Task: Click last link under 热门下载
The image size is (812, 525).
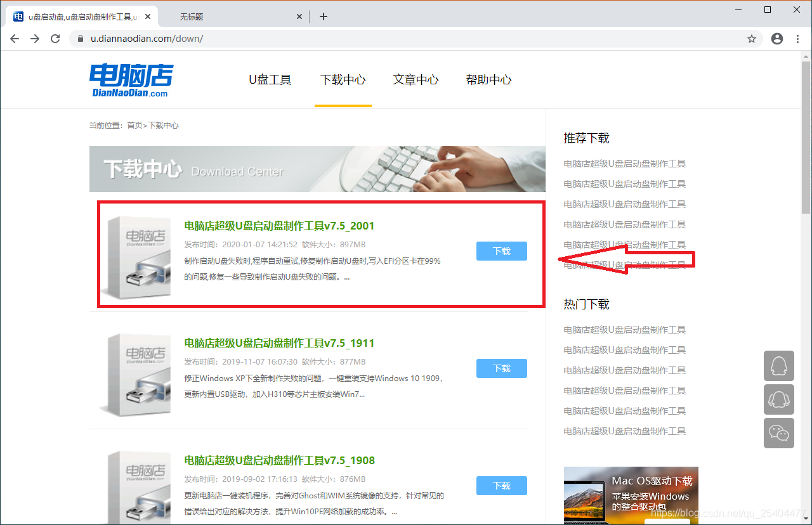Action: [625, 431]
